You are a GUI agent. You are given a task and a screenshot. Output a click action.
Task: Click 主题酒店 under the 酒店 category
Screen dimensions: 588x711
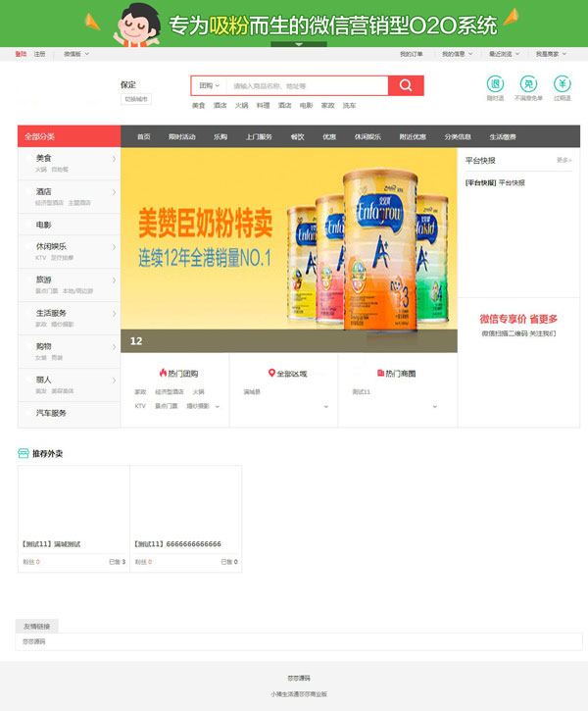click(x=79, y=203)
